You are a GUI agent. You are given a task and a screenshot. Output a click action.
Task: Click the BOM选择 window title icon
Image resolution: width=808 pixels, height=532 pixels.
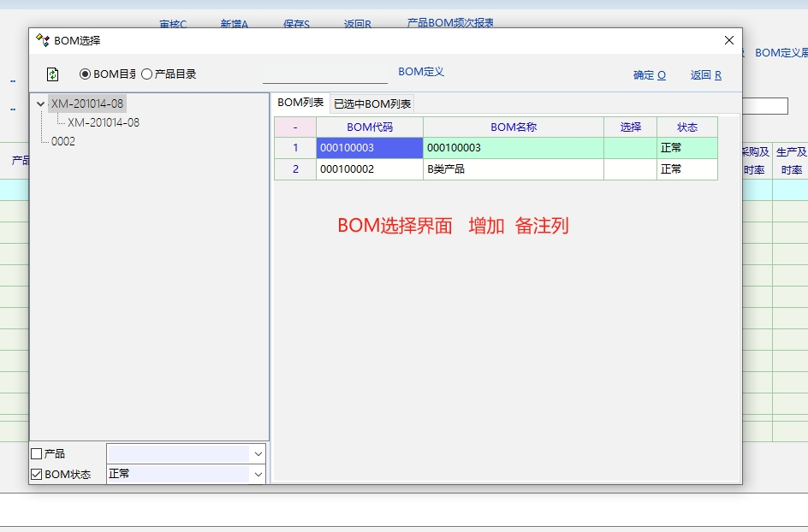click(x=43, y=40)
